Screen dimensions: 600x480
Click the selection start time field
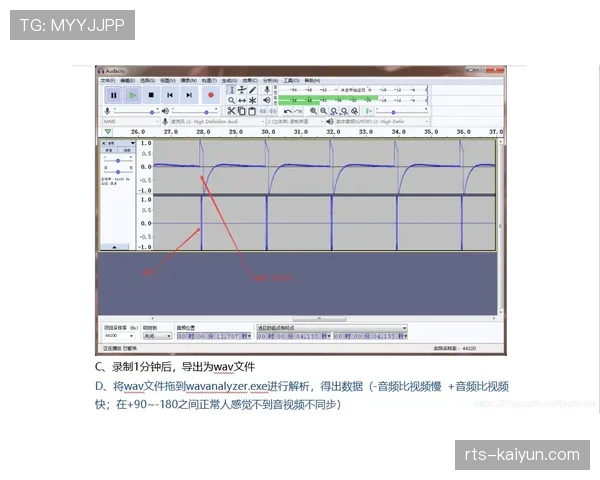click(293, 336)
